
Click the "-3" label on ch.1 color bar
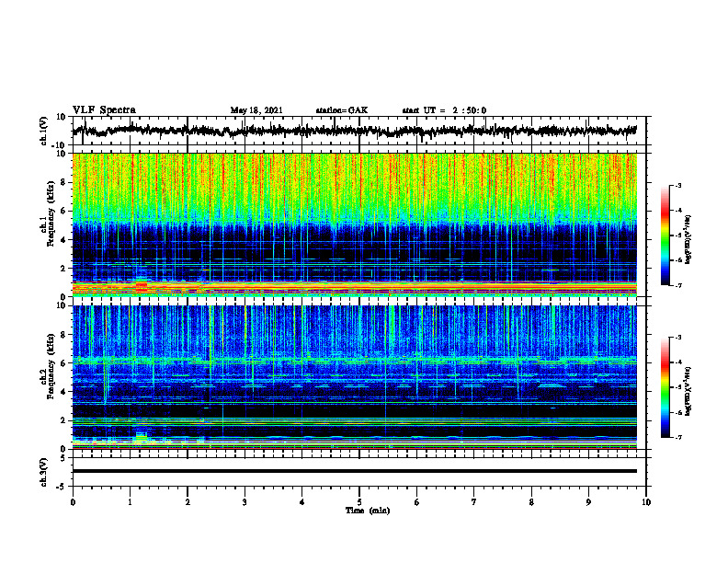click(678, 185)
